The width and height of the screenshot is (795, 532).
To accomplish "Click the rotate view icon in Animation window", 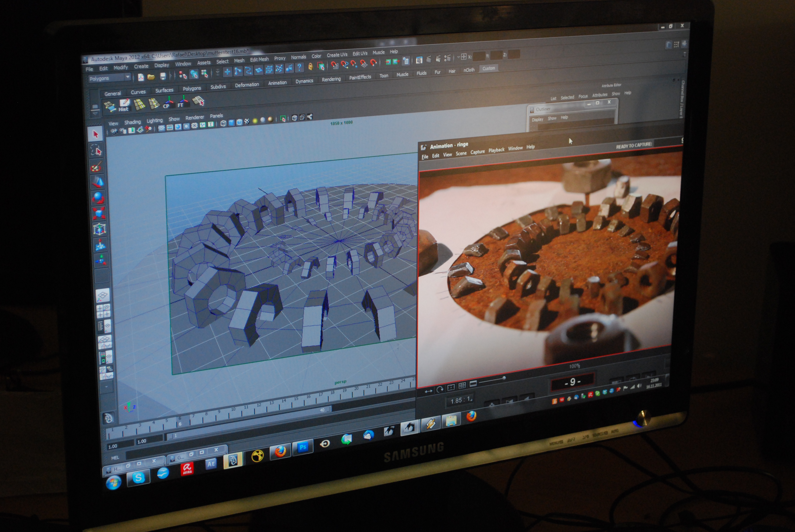I will tap(440, 390).
